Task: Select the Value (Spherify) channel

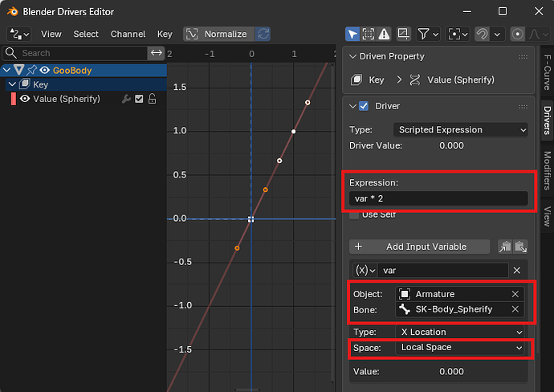Action: [67, 99]
